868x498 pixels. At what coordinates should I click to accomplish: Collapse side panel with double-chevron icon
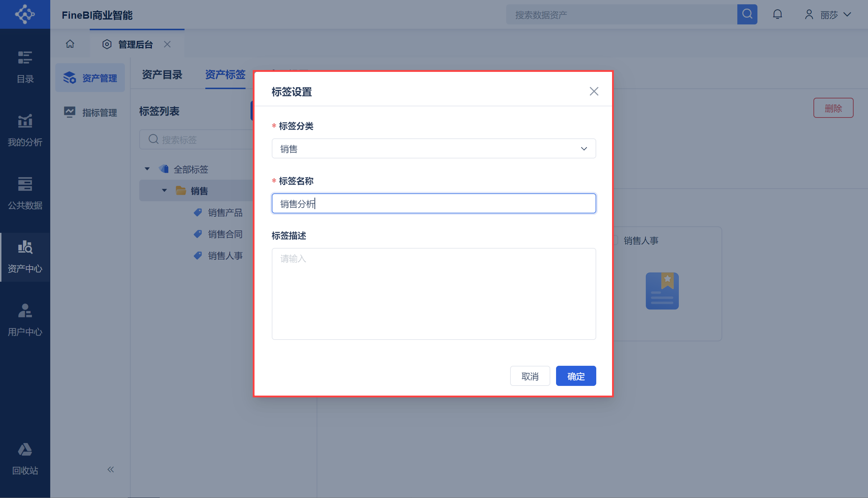111,469
